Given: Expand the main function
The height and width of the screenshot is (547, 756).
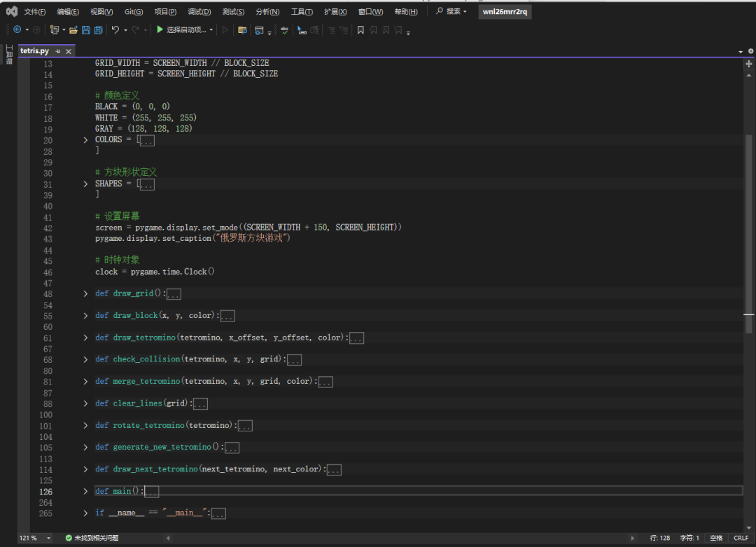Looking at the screenshot, I should (x=85, y=491).
